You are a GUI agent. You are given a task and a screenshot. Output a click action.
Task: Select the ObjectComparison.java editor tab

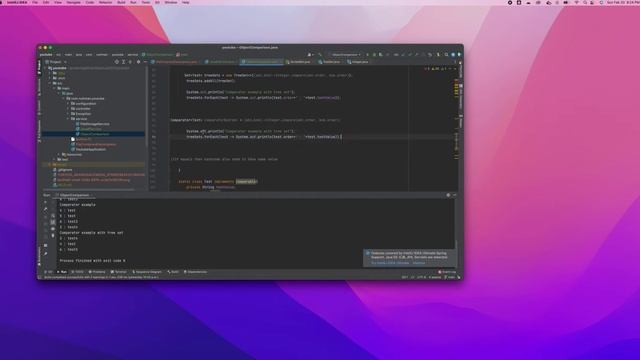pos(261,62)
